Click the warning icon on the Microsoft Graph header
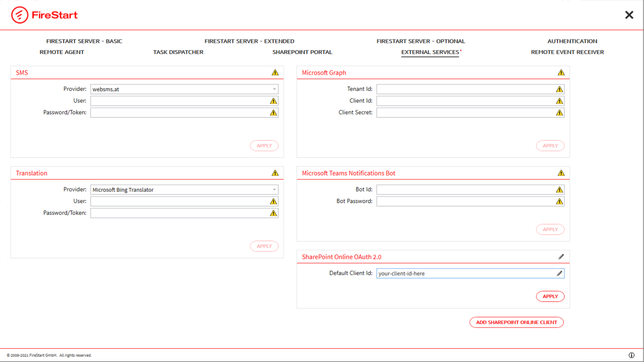The width and height of the screenshot is (644, 362). 561,72
